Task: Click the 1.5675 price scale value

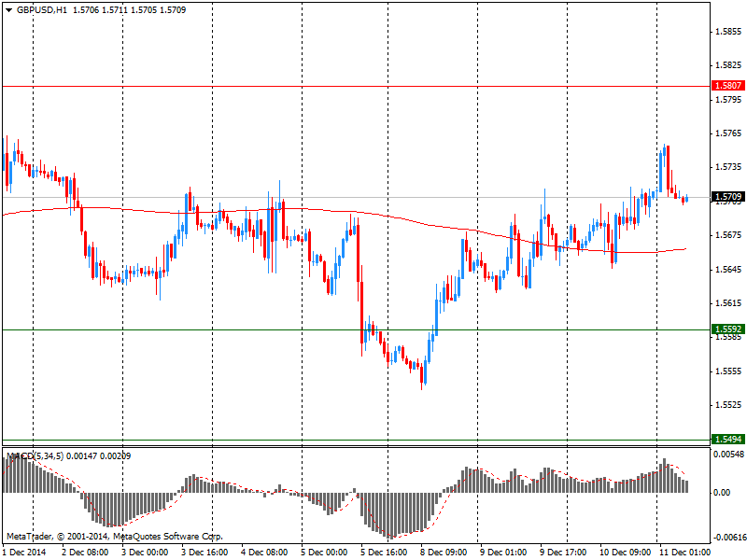Action: click(728, 235)
